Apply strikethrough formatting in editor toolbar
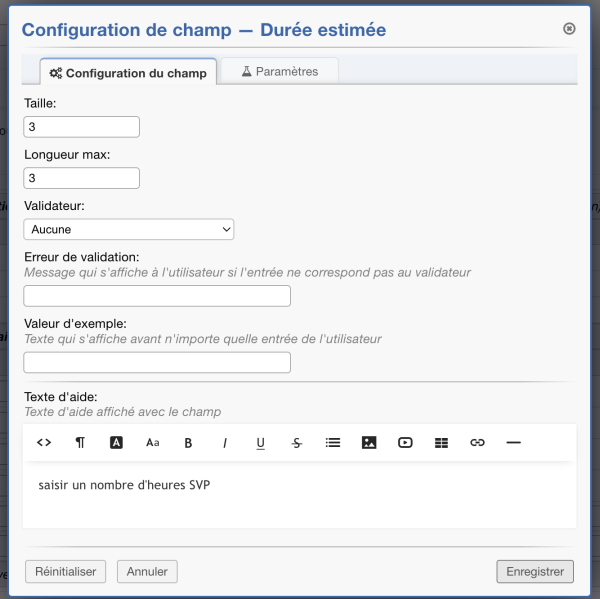 pos(297,443)
